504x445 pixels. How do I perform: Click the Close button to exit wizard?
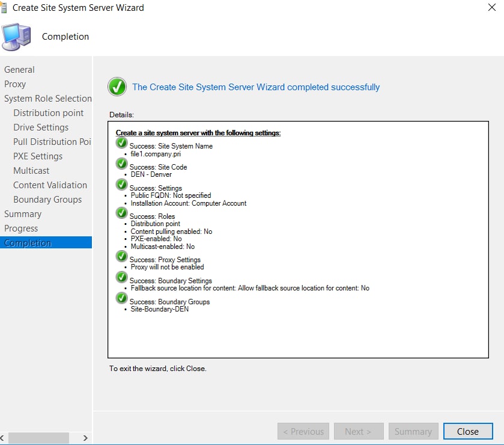468,431
